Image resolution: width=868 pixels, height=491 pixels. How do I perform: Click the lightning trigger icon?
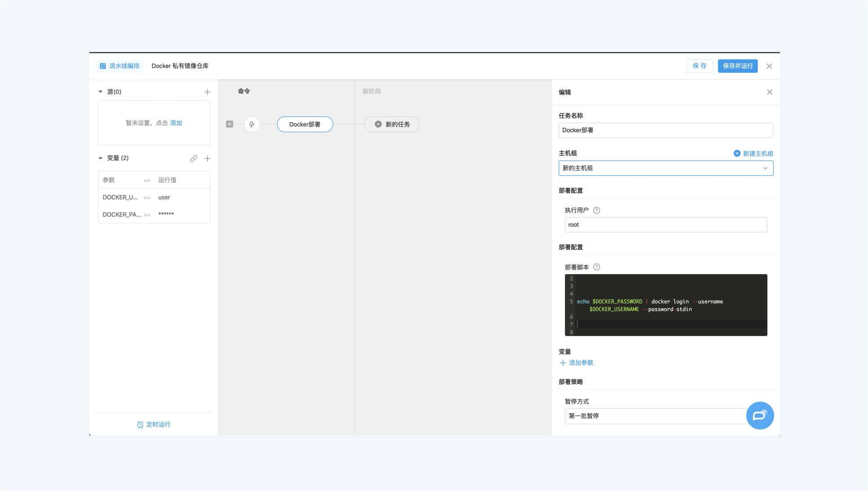coord(251,124)
